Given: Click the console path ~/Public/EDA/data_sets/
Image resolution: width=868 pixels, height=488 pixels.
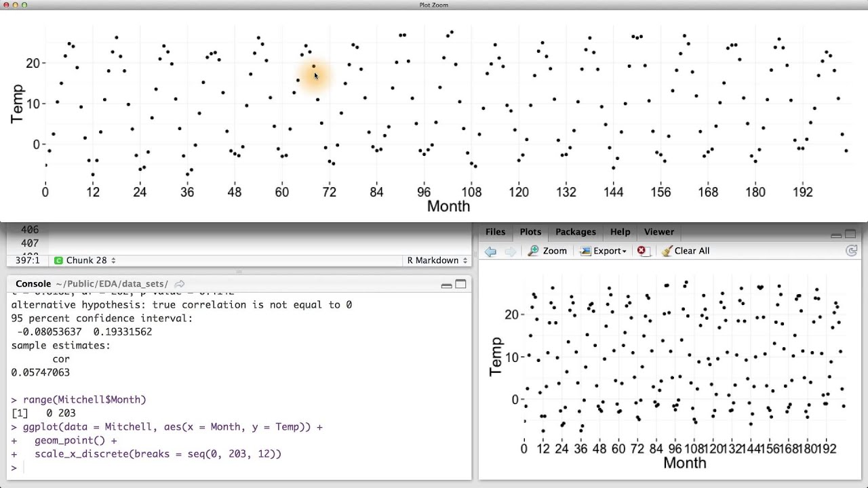Looking at the screenshot, I should pos(113,284).
